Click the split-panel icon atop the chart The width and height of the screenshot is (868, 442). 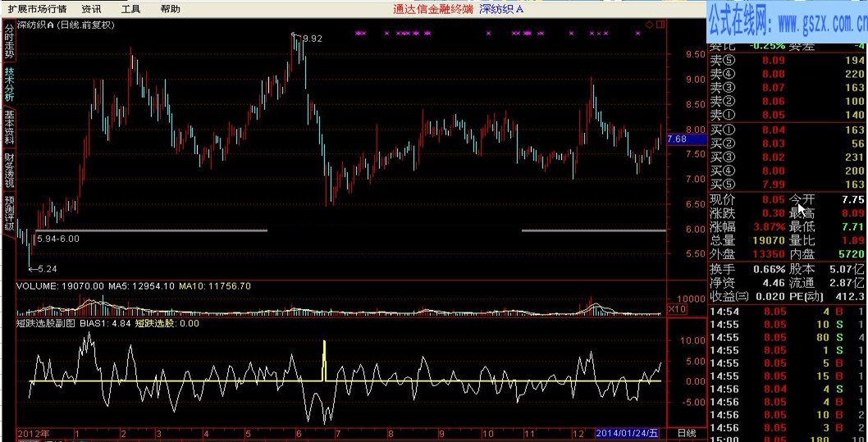click(660, 25)
